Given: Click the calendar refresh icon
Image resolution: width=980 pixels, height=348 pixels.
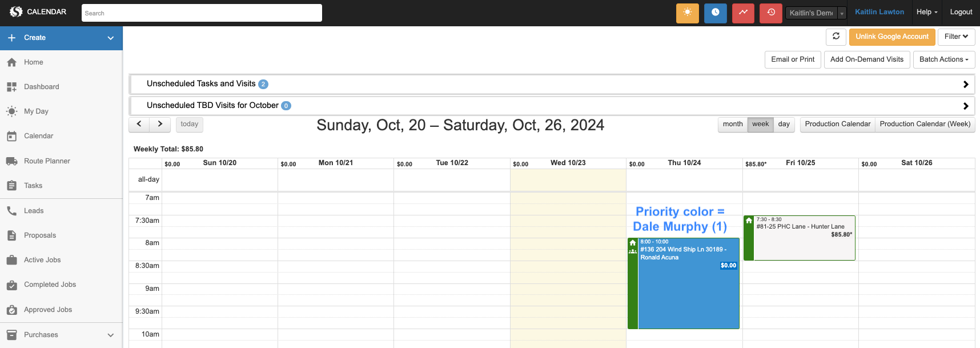Looking at the screenshot, I should [x=836, y=37].
